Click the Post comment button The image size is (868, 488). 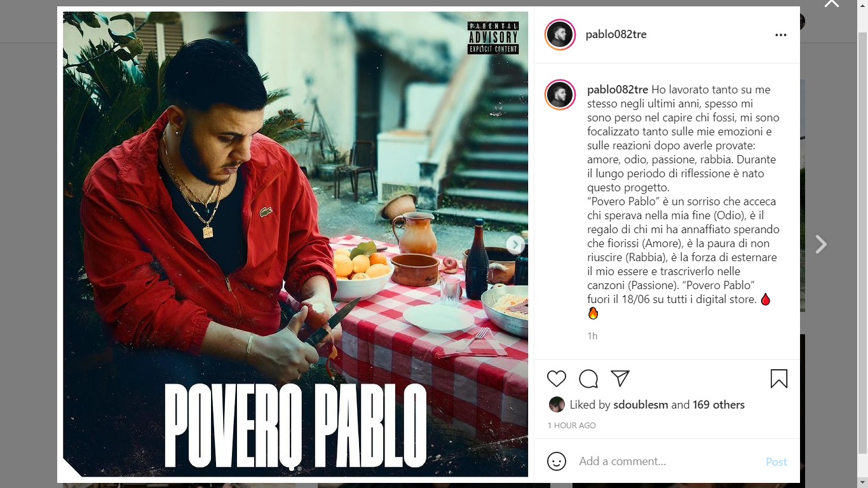tap(776, 462)
